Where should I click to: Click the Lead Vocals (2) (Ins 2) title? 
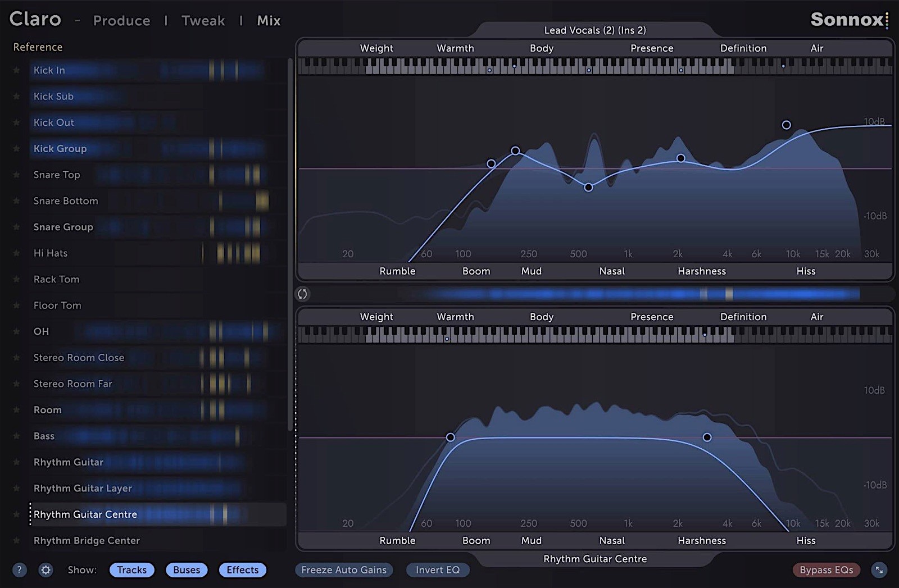point(595,30)
